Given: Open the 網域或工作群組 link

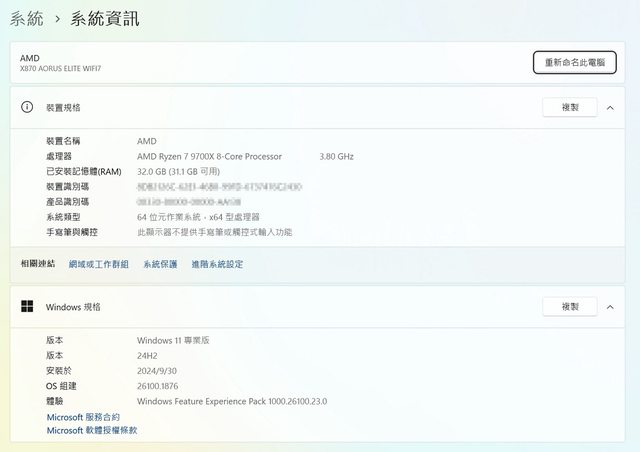Looking at the screenshot, I should click(x=99, y=264).
